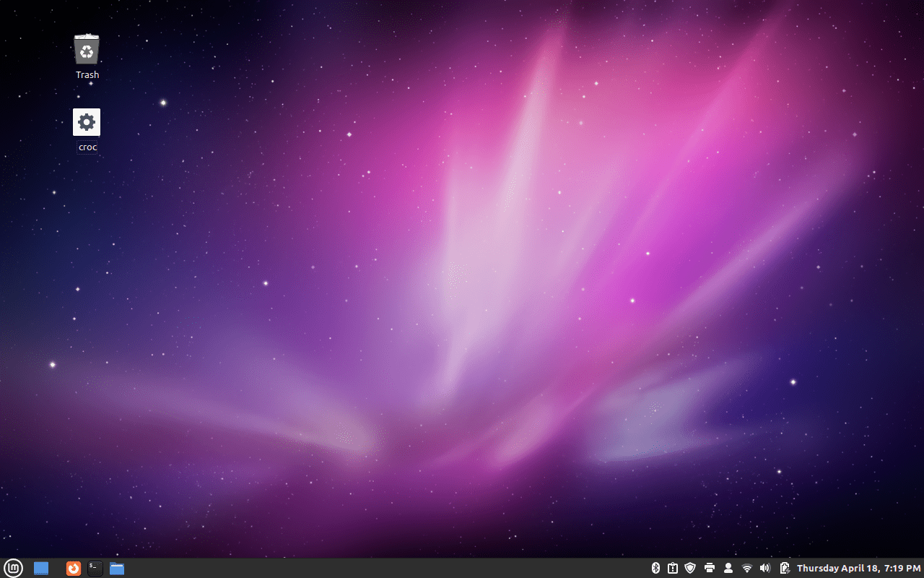Screen dimensions: 924x578
Task: Click the "Trash" label text
Action: [87, 75]
